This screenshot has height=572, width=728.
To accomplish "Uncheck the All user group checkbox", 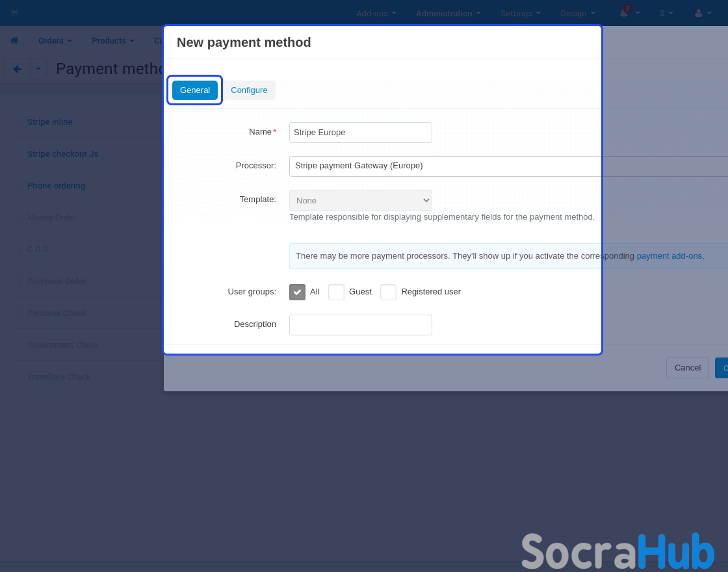I will pos(297,292).
